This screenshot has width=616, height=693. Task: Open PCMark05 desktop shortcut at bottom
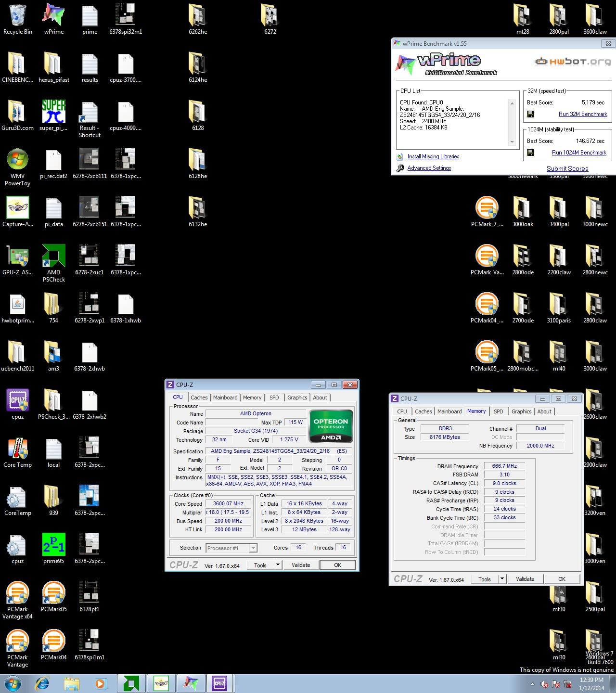pyautogui.click(x=53, y=597)
